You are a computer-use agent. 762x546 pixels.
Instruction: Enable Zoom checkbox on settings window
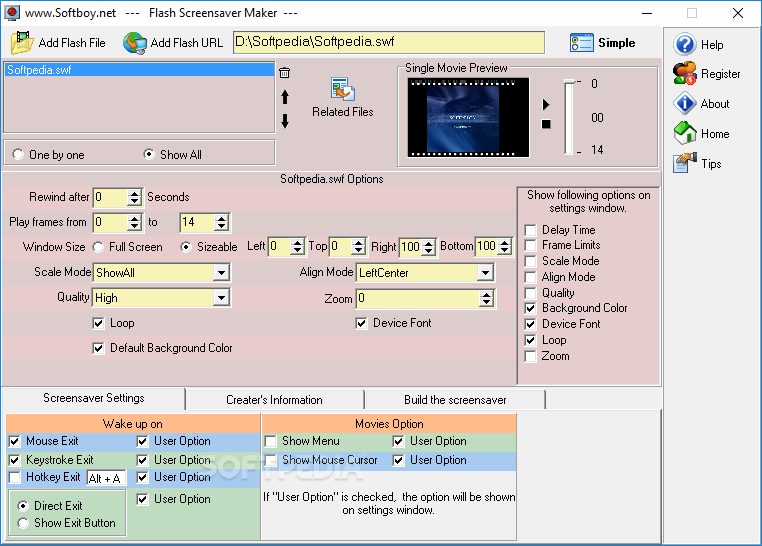(531, 357)
